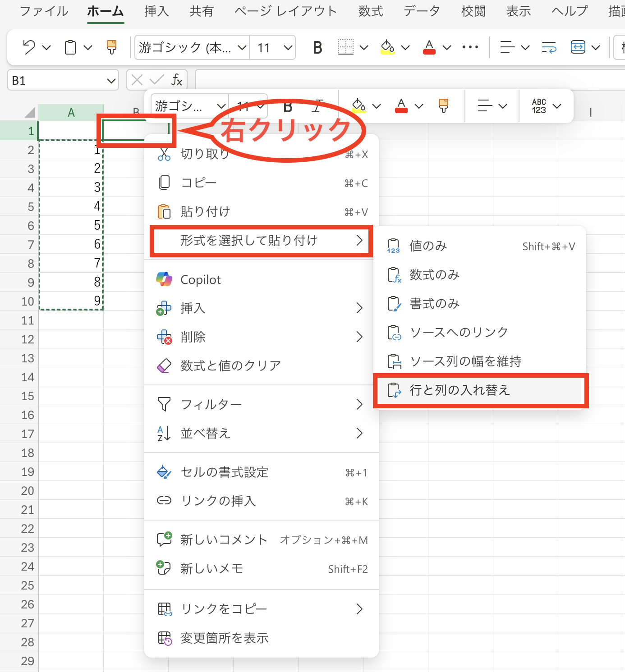Screen dimensions: 625x672
Task: Click the select-all corner triangle
Action: click(30, 112)
